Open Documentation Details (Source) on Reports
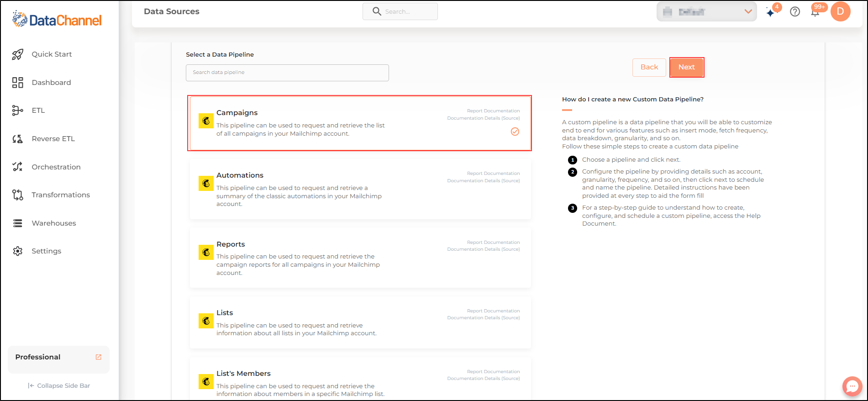868x401 pixels. (483, 249)
